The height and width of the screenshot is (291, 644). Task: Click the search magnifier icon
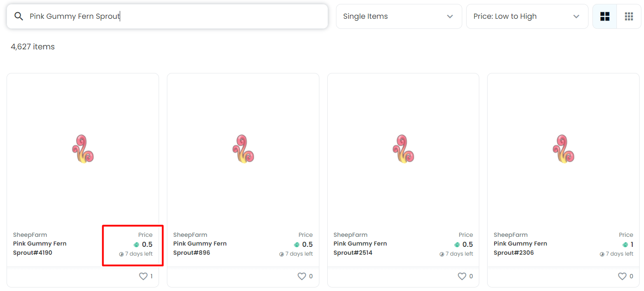click(18, 17)
